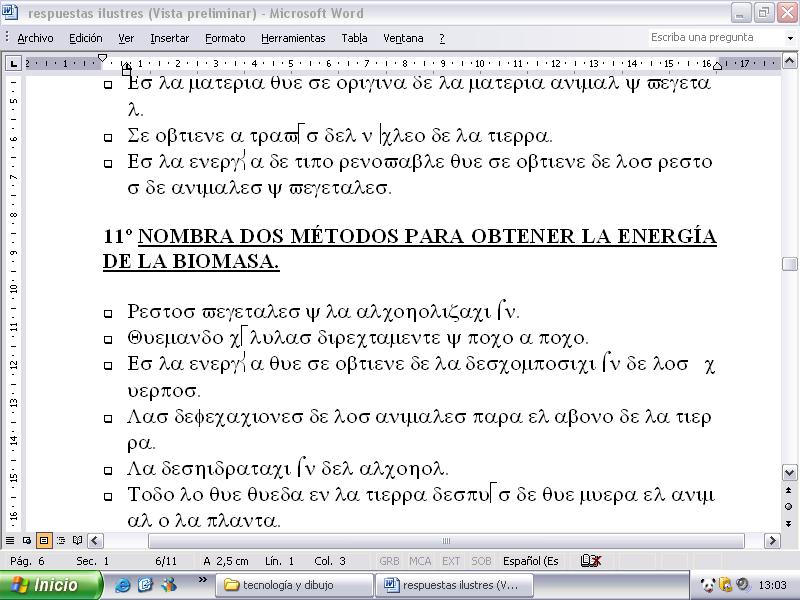Toggle EXT extend selection indicator
This screenshot has width=800, height=600.
click(x=451, y=561)
